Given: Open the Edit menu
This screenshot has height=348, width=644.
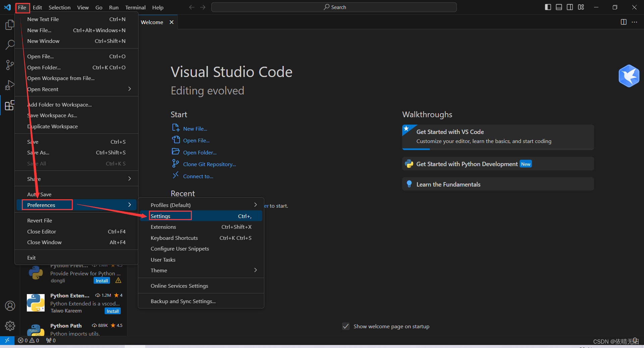Looking at the screenshot, I should point(37,7).
